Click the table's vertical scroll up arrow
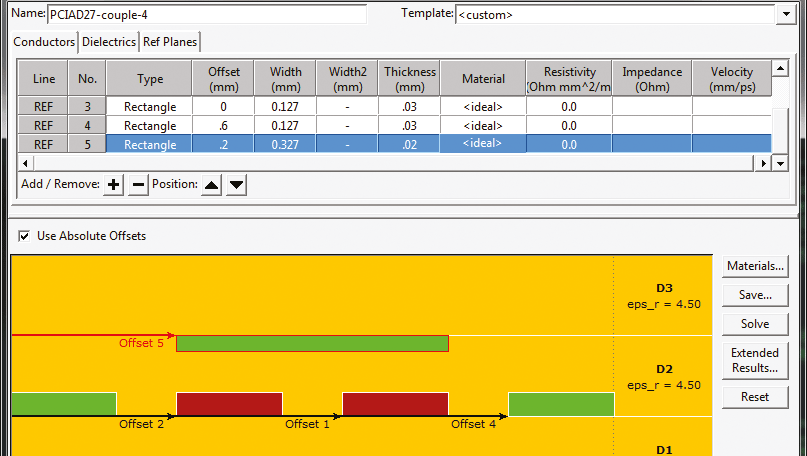 pos(780,68)
